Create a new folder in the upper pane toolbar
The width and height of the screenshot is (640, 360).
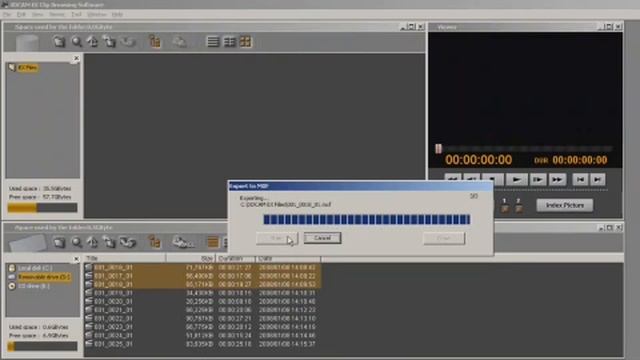[x=59, y=42]
